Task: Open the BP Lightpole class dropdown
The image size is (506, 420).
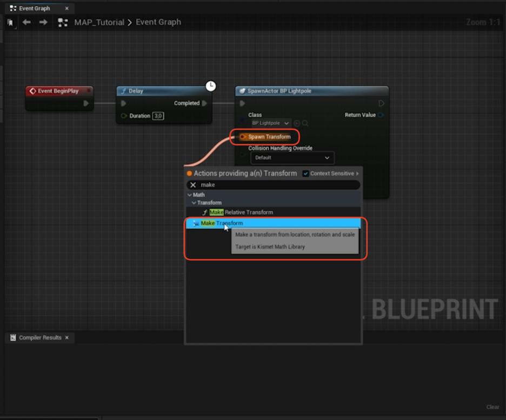Action: tap(270, 123)
